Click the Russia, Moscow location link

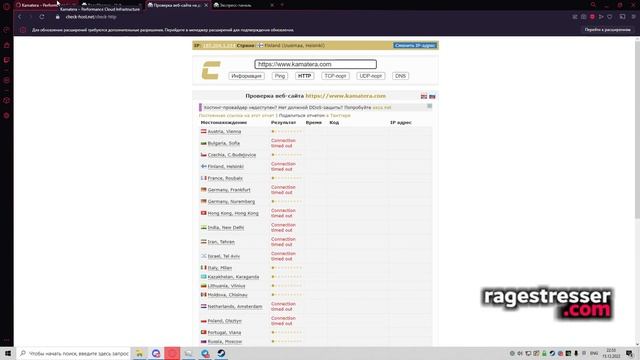(225, 342)
